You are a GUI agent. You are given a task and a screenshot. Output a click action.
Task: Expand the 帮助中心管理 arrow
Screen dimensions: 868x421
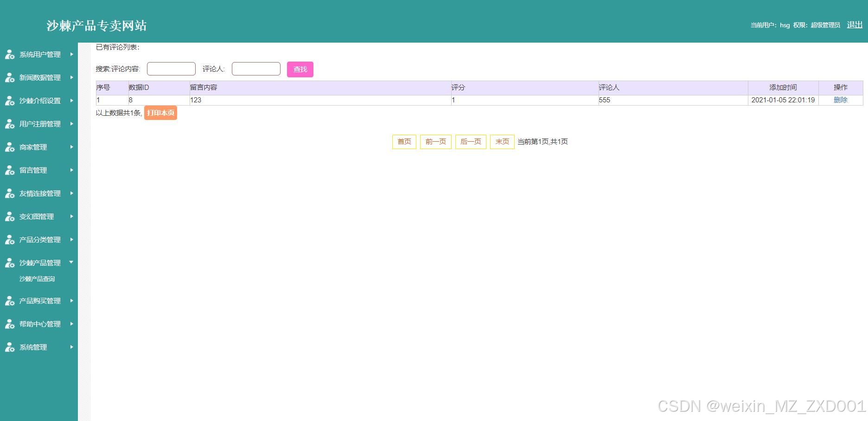[x=71, y=324]
